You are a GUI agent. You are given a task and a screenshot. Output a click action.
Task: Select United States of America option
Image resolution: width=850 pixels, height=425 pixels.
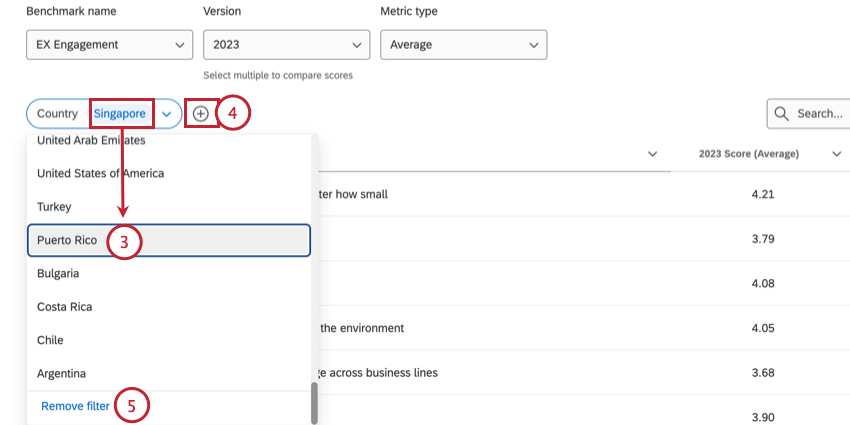(x=100, y=173)
